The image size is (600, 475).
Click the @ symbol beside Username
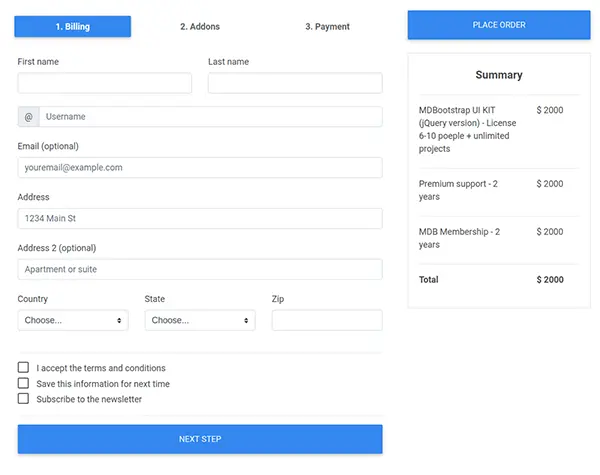(28, 117)
